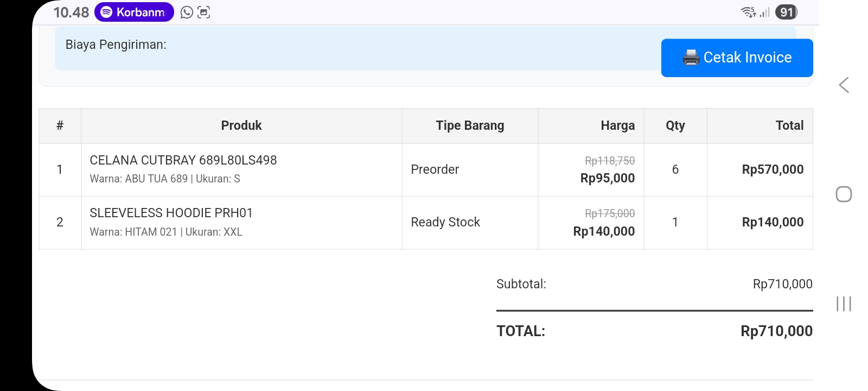
Task: Select the Qty column header
Action: 675,125
